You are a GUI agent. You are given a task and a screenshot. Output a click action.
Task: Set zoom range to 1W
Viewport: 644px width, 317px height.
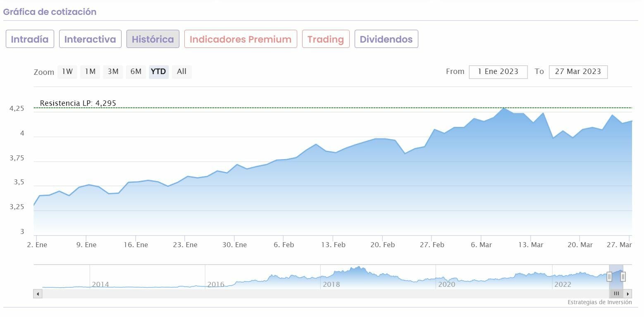click(67, 72)
